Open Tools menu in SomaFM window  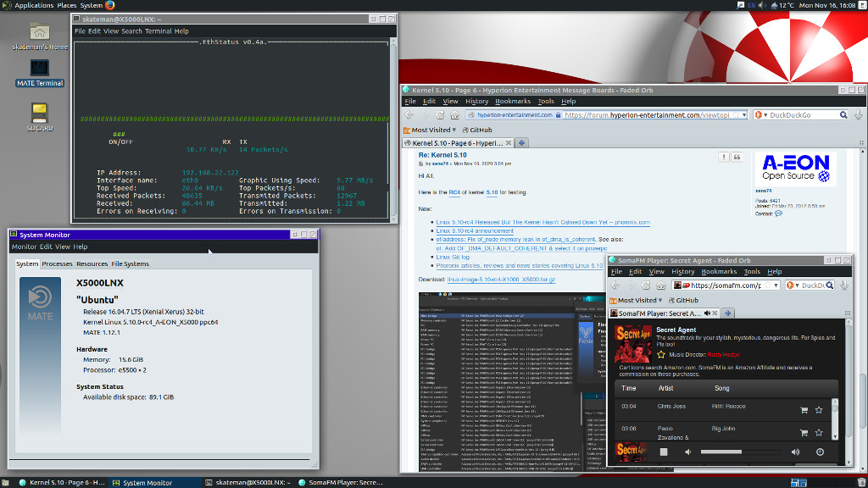click(752, 272)
